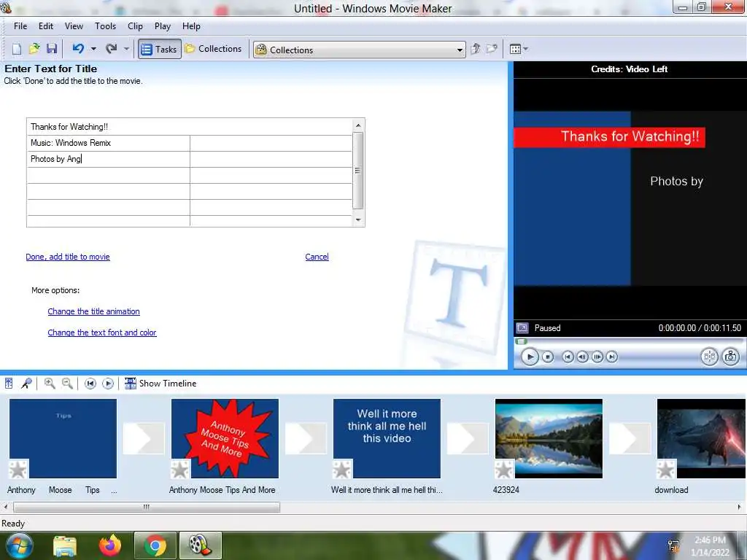
Task: Open the Views dropdown button
Action: 519,49
